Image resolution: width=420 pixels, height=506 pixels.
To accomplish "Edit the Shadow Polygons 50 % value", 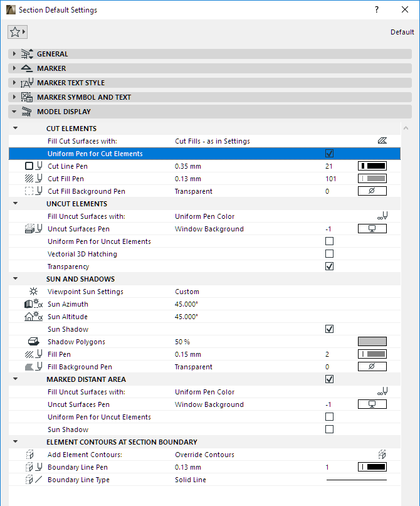I will point(182,342).
